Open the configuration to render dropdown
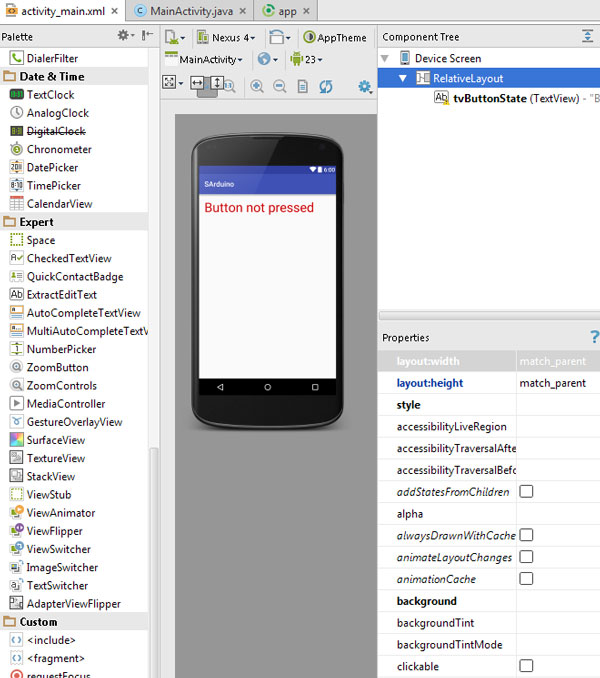This screenshot has height=678, width=600. (175, 38)
